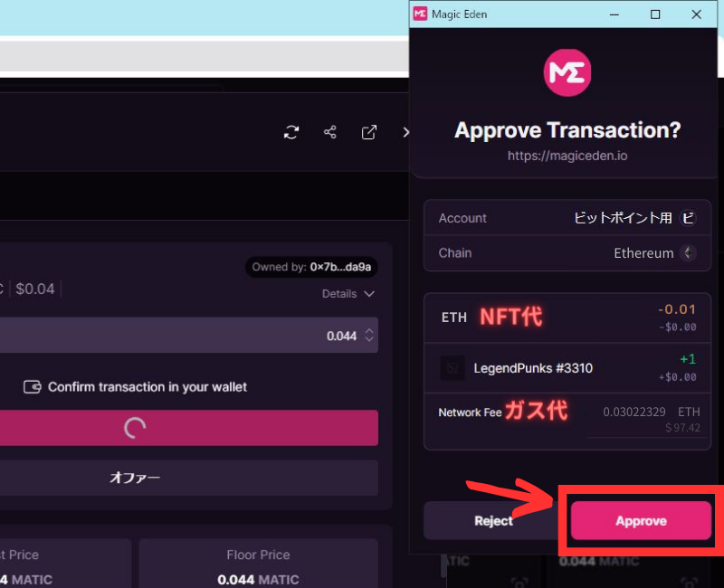The width and height of the screenshot is (724, 588).
Task: Open the share icon on the NFT page
Action: [x=330, y=132]
